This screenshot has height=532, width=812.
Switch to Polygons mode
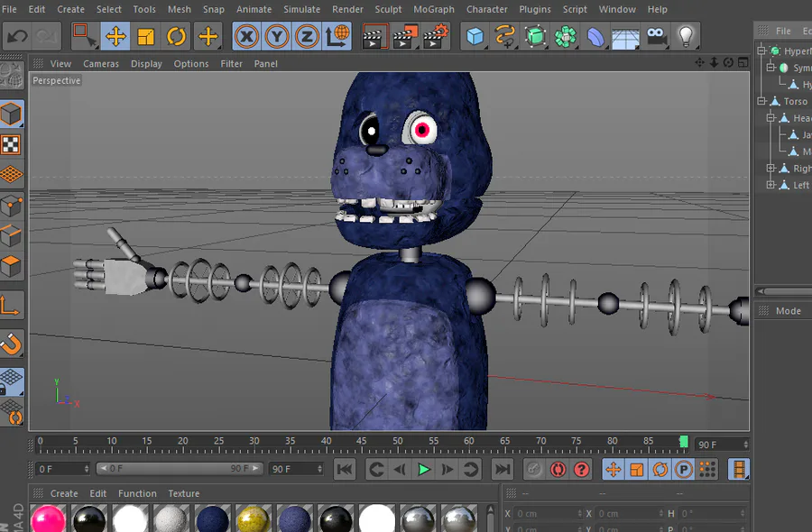click(x=12, y=267)
